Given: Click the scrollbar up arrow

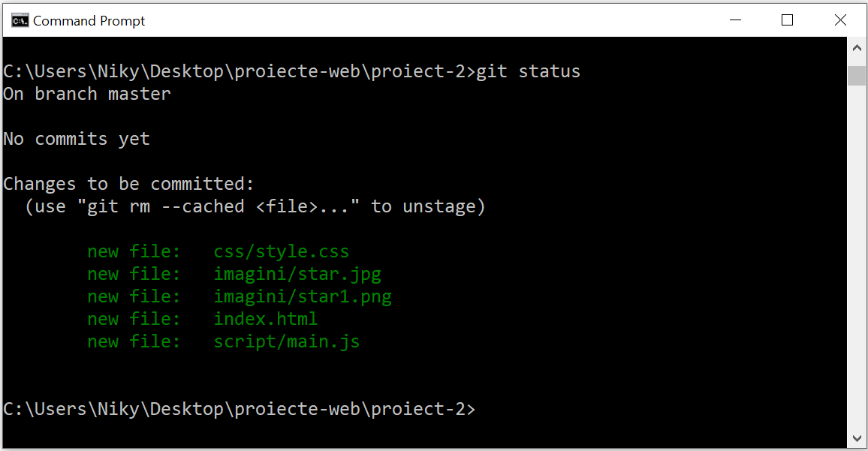Looking at the screenshot, I should [x=857, y=47].
